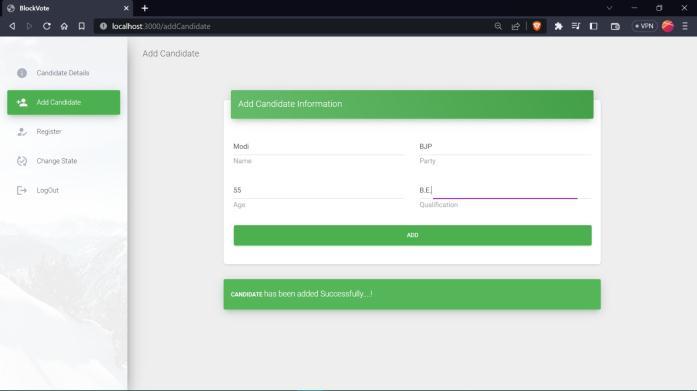
Task: Click the Add Candidate page title
Action: click(171, 53)
